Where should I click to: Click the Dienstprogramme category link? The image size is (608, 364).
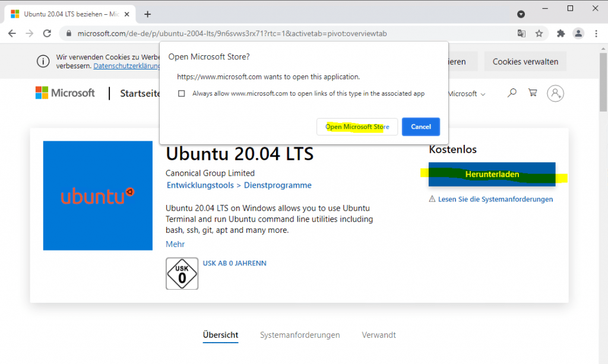coord(278,185)
